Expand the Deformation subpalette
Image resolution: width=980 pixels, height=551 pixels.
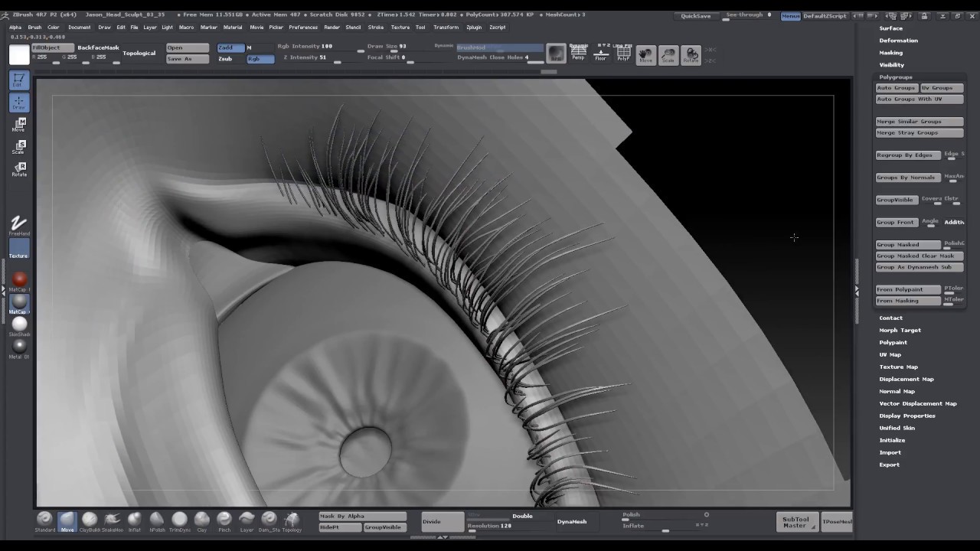click(898, 41)
